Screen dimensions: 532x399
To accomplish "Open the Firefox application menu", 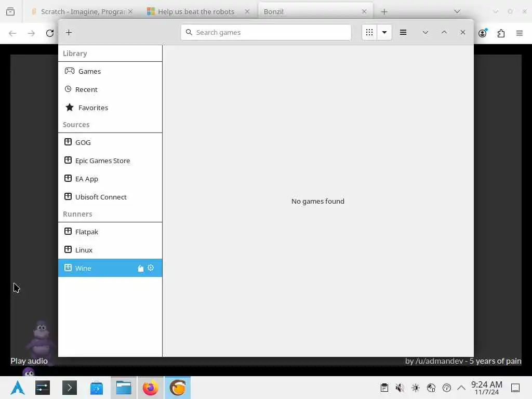I will coord(520,33).
